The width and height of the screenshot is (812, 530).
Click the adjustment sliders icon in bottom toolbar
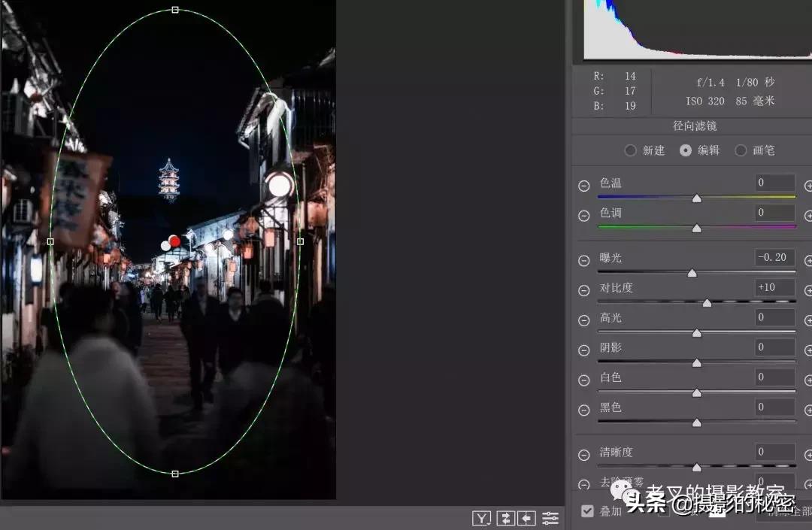coord(550,516)
